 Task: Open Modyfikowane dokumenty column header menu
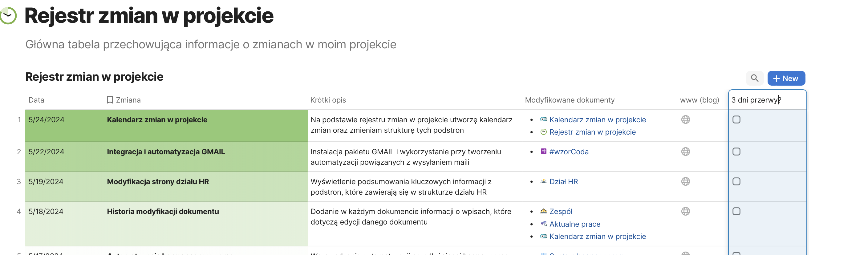[x=570, y=100]
